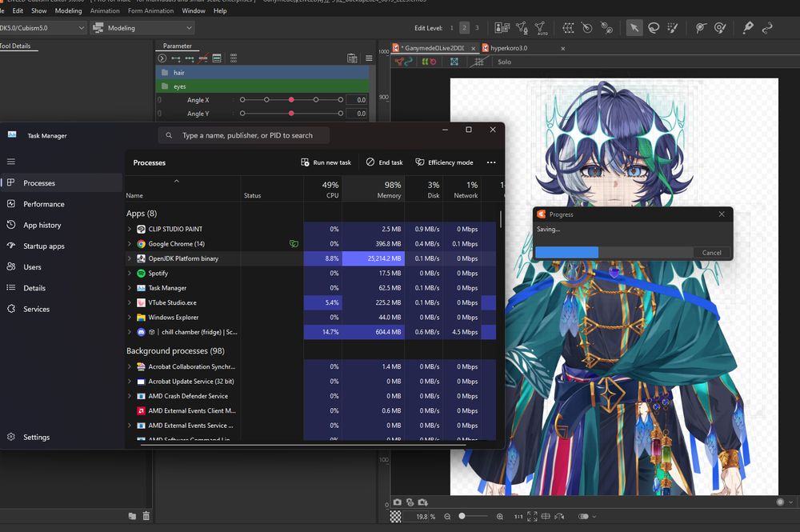Open the SDK5.0/Cubism5.0 version dropdown
Screen dimensions: 800x532
(42, 28)
